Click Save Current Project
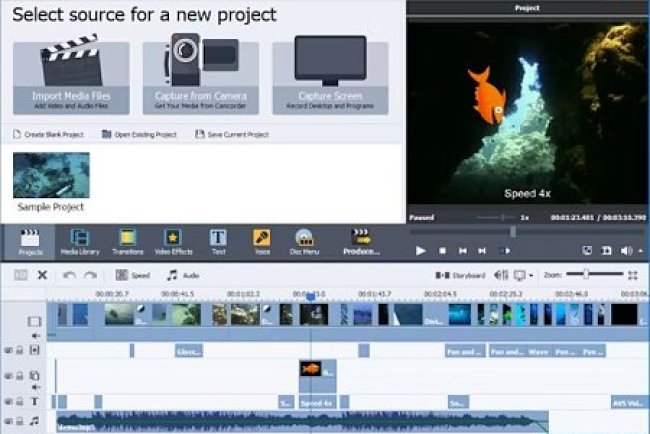650x434 pixels. (x=232, y=134)
